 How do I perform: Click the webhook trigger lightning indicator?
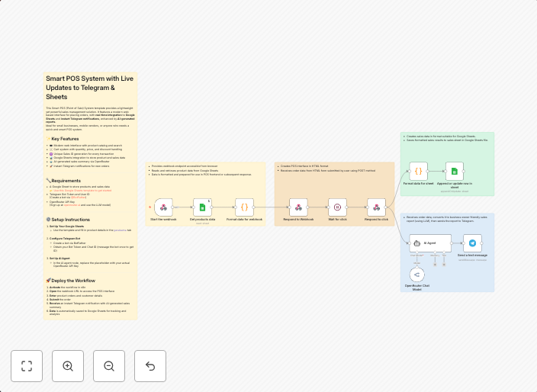click(x=150, y=207)
